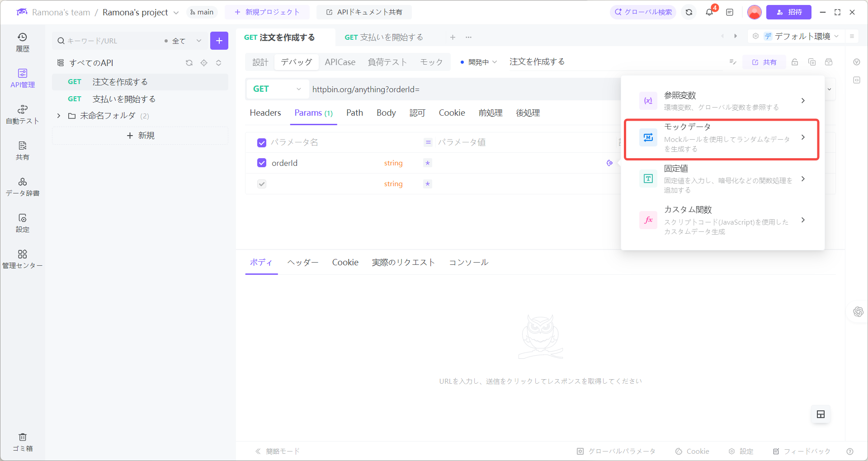868x461 pixels.
Task: Refresh the すべてのAPI list
Action: 189,63
